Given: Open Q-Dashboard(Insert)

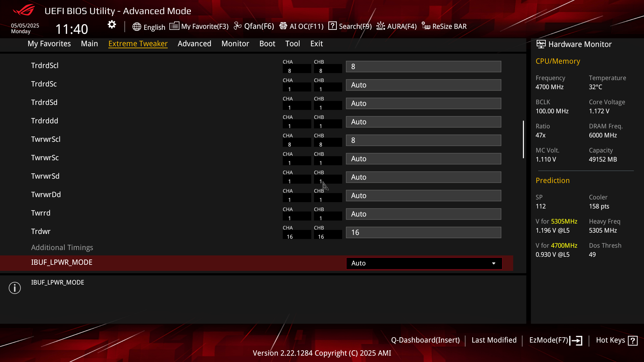Looking at the screenshot, I should [x=425, y=340].
